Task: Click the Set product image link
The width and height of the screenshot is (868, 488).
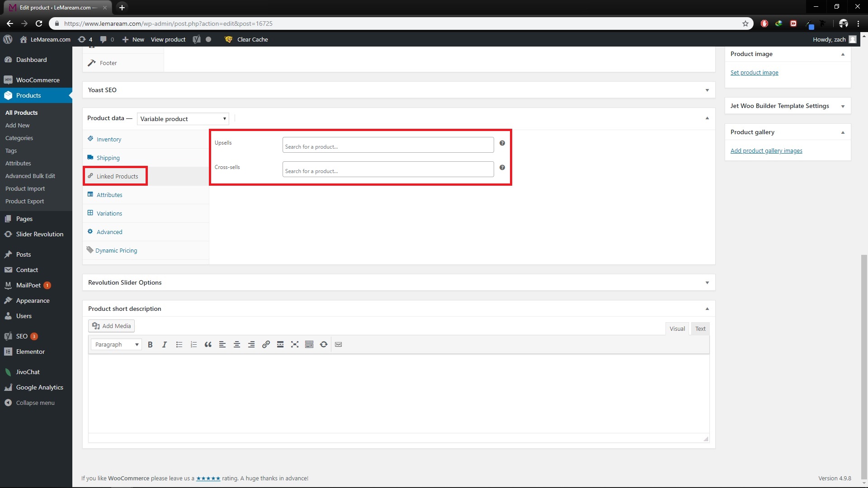Action: (754, 72)
